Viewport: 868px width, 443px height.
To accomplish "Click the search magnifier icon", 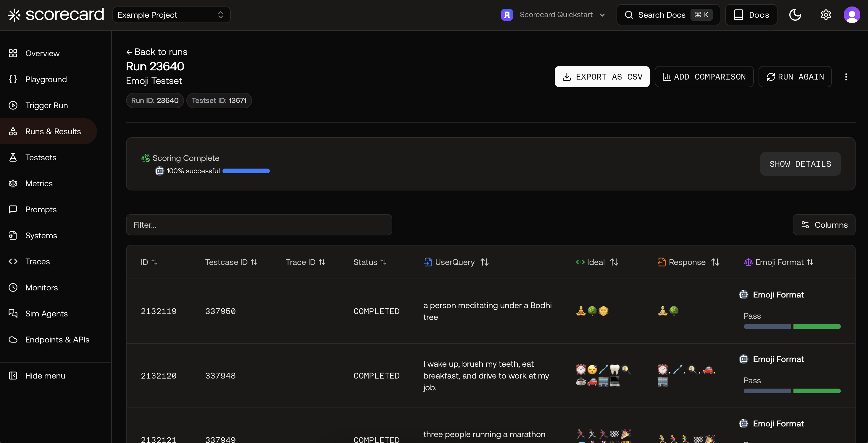I will [629, 15].
